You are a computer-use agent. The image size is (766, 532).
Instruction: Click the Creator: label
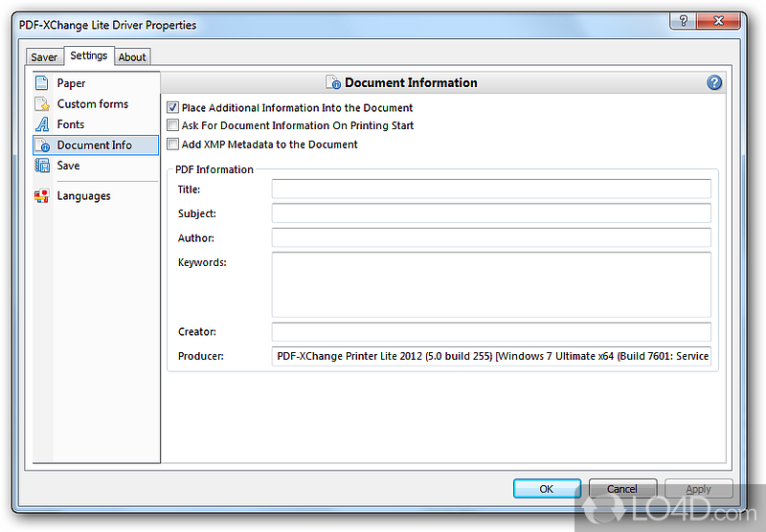197,332
